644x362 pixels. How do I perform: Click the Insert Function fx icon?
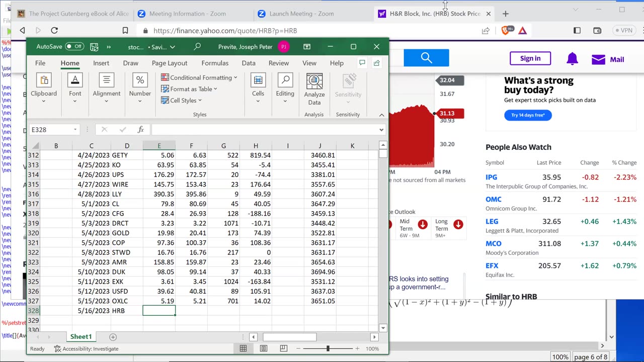coord(141,130)
